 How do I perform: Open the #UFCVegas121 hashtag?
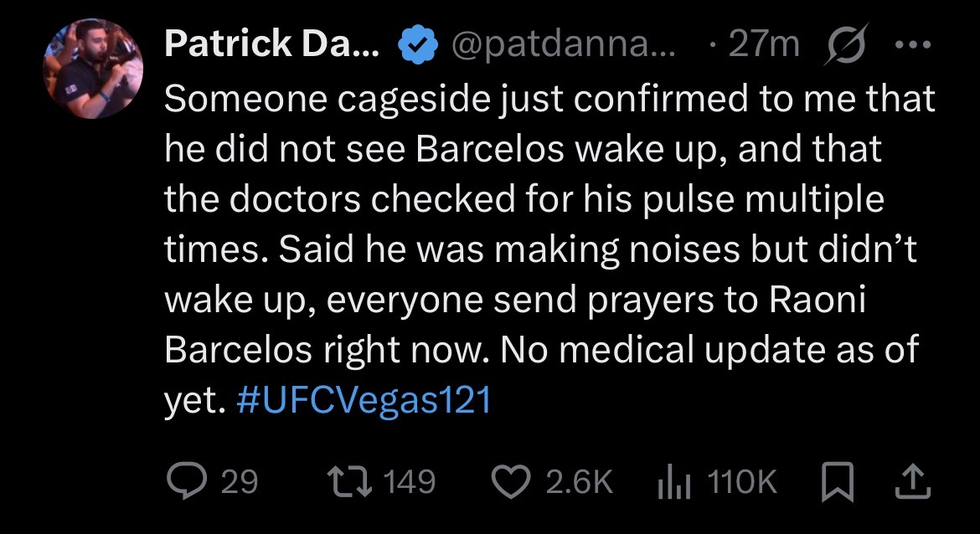pyautogui.click(x=364, y=400)
